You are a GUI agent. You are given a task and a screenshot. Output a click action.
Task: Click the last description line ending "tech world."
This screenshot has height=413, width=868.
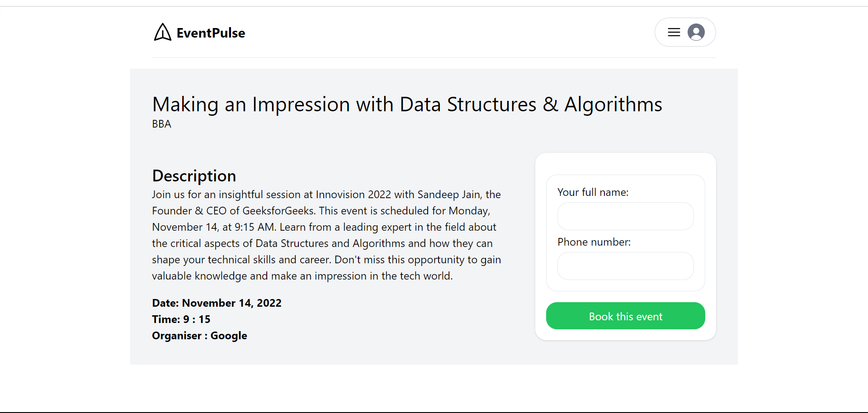(x=302, y=276)
